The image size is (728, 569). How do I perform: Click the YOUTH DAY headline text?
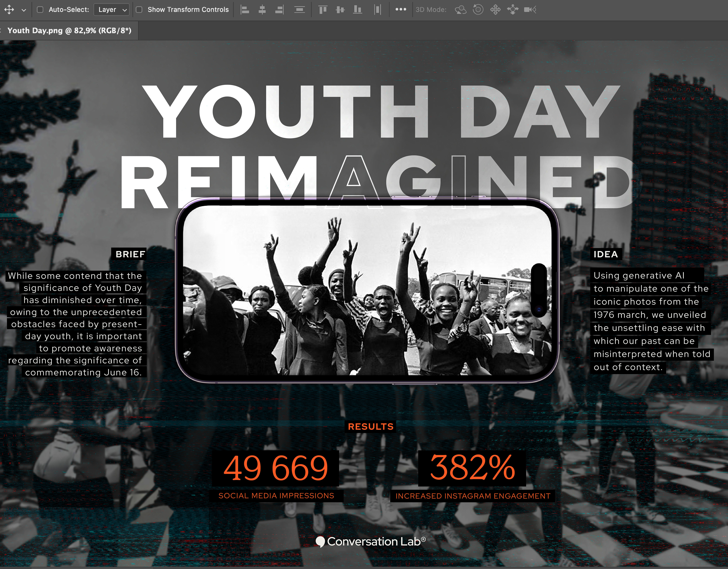[x=381, y=112]
